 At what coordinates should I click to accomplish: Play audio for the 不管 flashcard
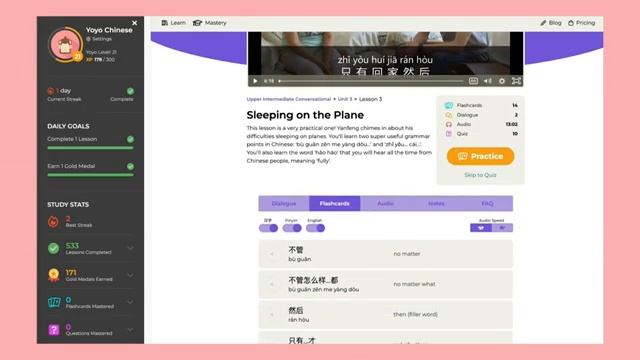(271, 254)
